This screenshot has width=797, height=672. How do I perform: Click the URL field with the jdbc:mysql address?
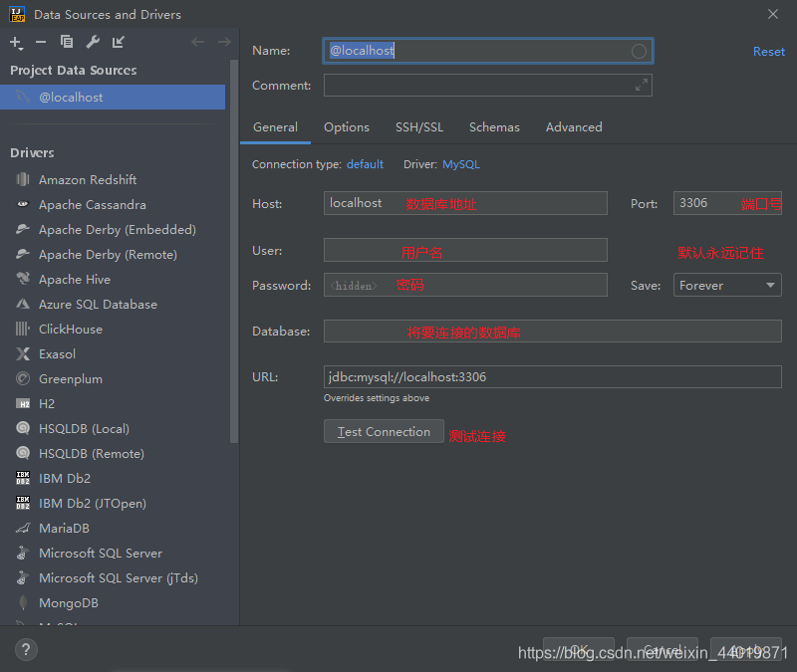coord(553,377)
